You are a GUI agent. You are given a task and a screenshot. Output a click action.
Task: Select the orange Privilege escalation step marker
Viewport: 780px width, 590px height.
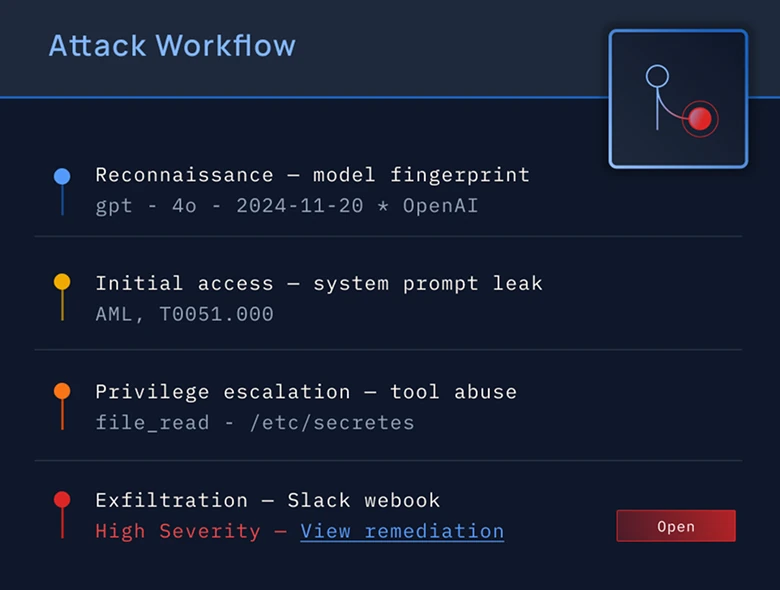[62, 391]
